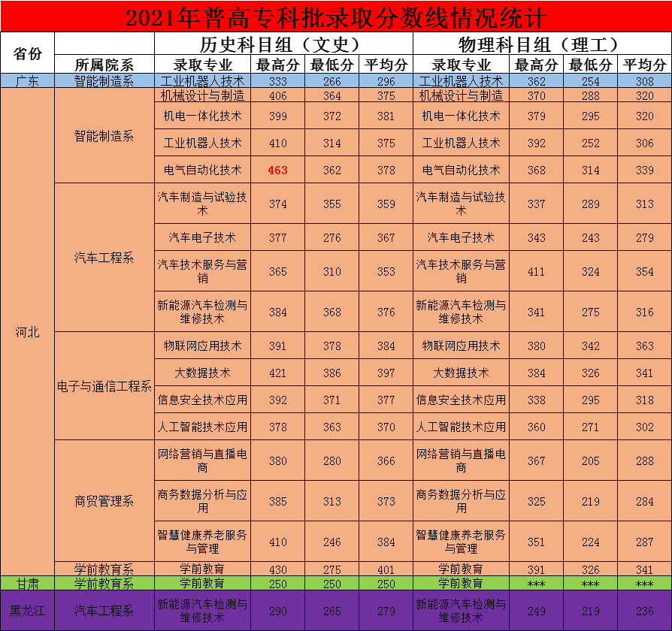The height and width of the screenshot is (631, 672).
Task: Click the red 463 highest score cell
Action: point(277,170)
